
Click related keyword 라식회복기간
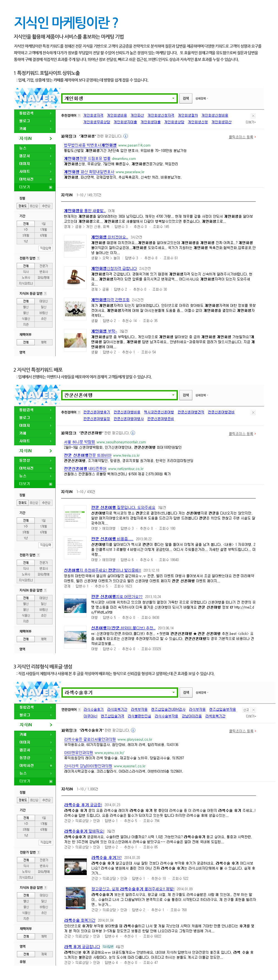(x=117, y=710)
